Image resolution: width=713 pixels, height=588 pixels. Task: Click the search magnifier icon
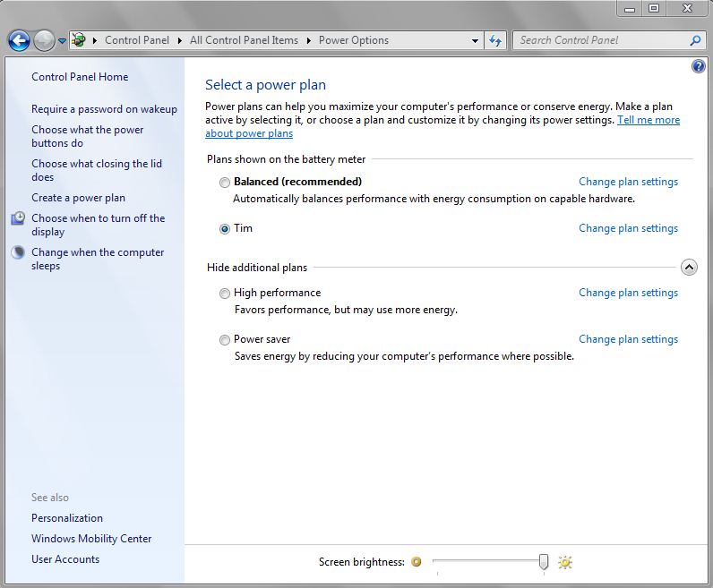click(x=695, y=40)
